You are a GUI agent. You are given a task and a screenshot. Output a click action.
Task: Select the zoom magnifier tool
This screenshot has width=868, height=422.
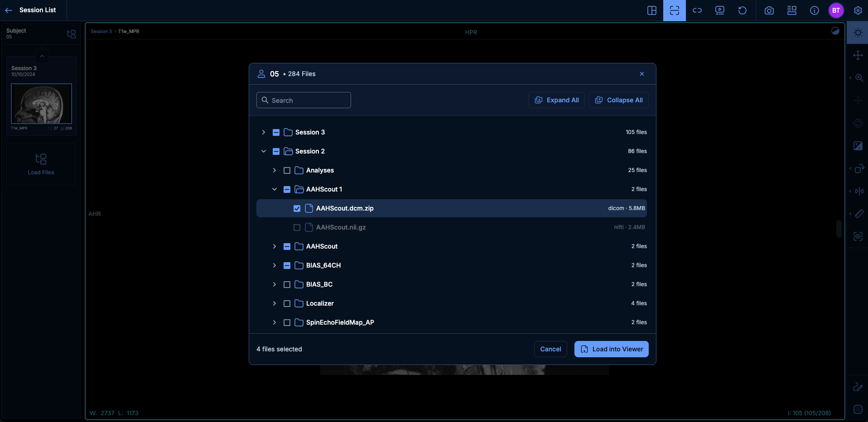coord(859,78)
